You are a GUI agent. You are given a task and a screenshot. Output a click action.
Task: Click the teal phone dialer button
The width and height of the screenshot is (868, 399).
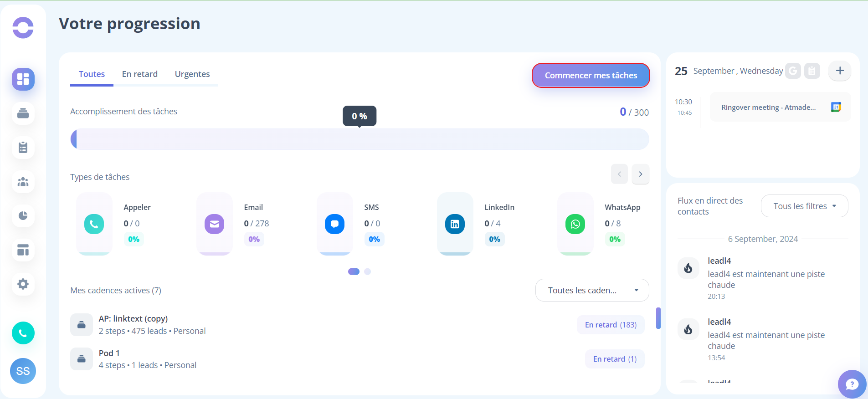pos(23,333)
